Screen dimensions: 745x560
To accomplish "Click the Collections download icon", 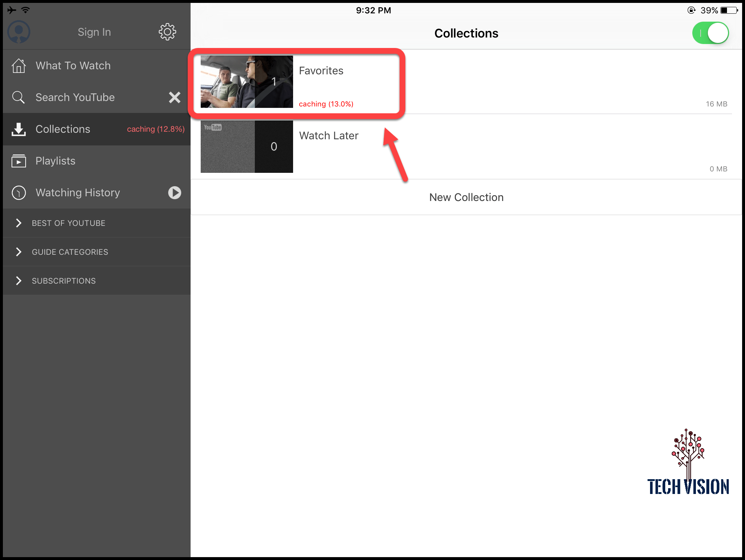I will pos(19,129).
